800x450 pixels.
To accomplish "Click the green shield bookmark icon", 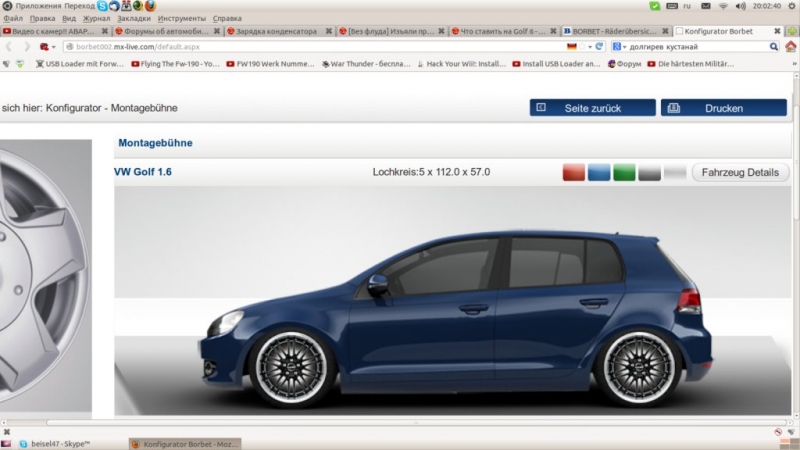I will click(19, 64).
